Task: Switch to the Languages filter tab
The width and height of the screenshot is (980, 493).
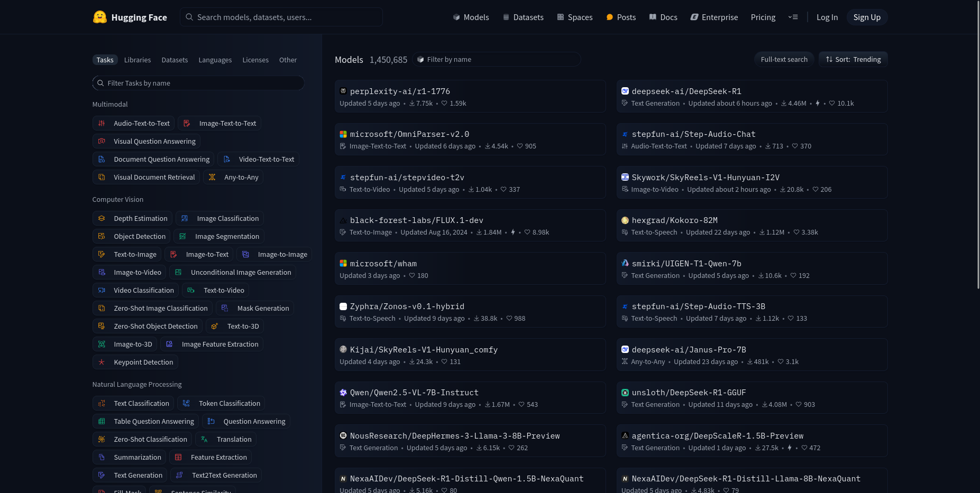Action: tap(215, 60)
